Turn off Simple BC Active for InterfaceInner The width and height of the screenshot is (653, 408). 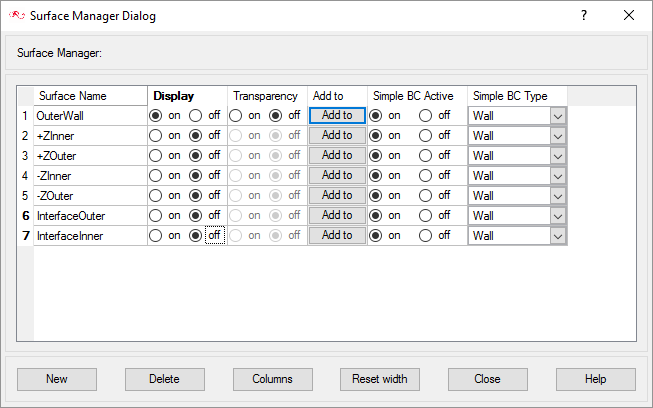click(426, 235)
